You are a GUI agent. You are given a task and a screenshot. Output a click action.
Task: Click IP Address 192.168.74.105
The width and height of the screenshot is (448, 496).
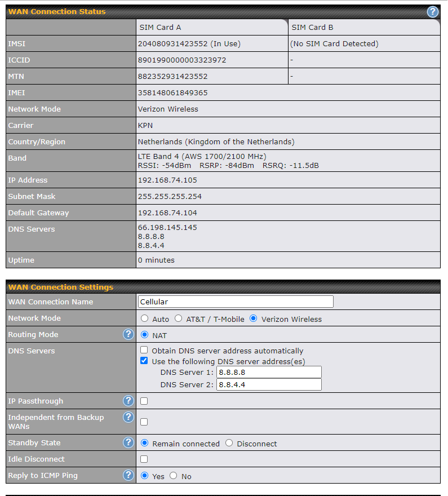[x=167, y=180]
